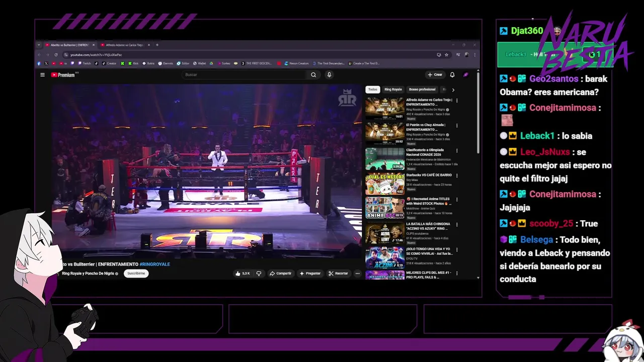Click the Compartir share button

281,274
